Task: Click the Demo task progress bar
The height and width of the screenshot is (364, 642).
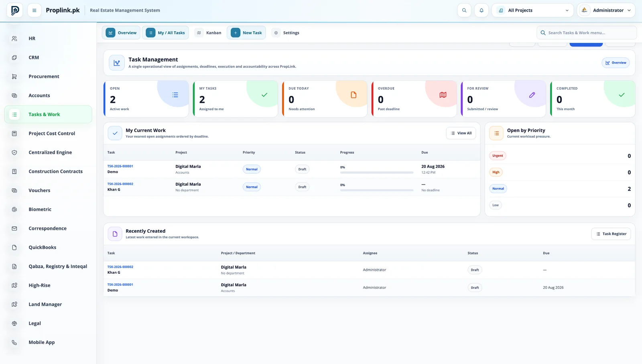Action: [377, 173]
